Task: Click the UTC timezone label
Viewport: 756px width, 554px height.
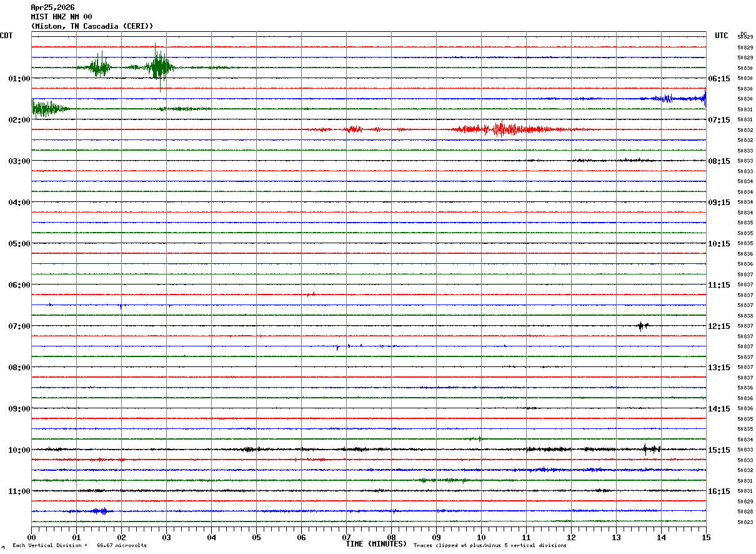Action: (x=722, y=36)
